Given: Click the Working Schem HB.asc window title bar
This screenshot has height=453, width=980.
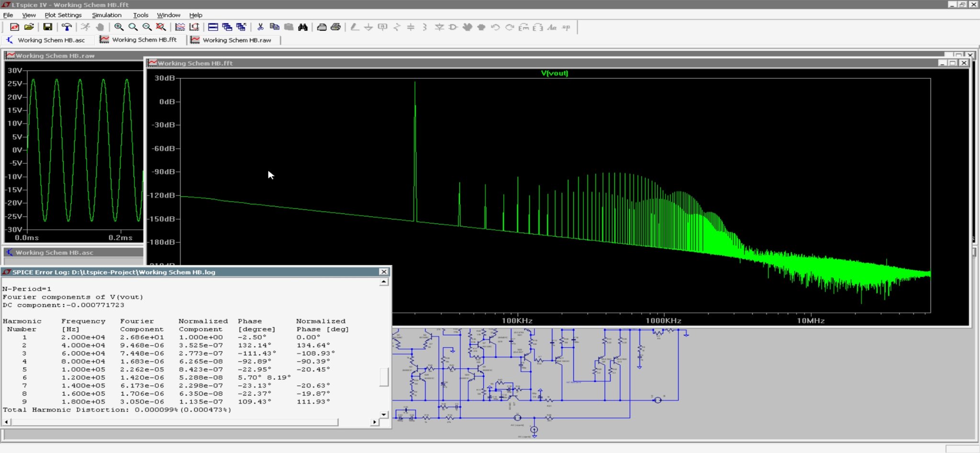Looking at the screenshot, I should tap(74, 252).
